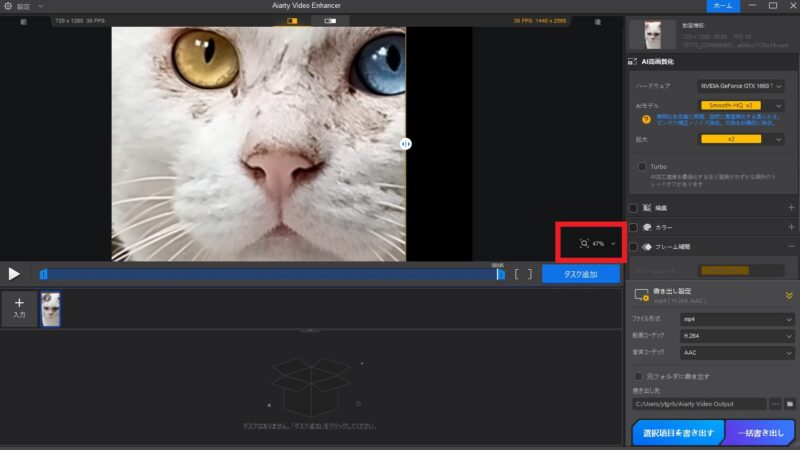Image resolution: width=800 pixels, height=450 pixels.
Task: Click the play button below the preview
Action: [x=14, y=273]
